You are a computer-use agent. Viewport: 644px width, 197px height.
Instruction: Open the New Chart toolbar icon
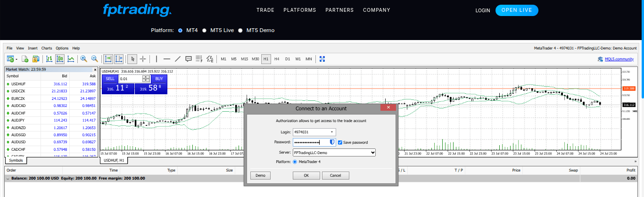[x=10, y=59]
